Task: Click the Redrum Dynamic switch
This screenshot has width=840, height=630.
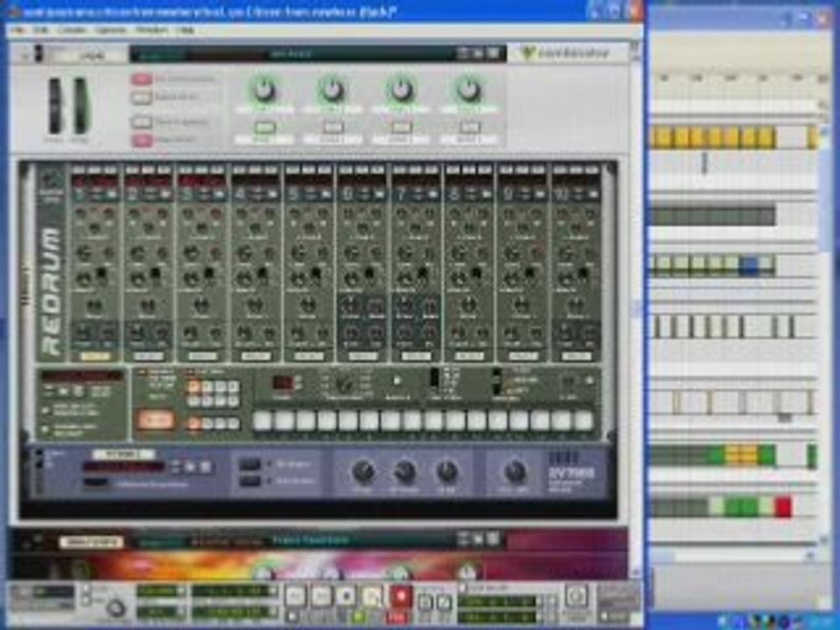Action: point(497,381)
